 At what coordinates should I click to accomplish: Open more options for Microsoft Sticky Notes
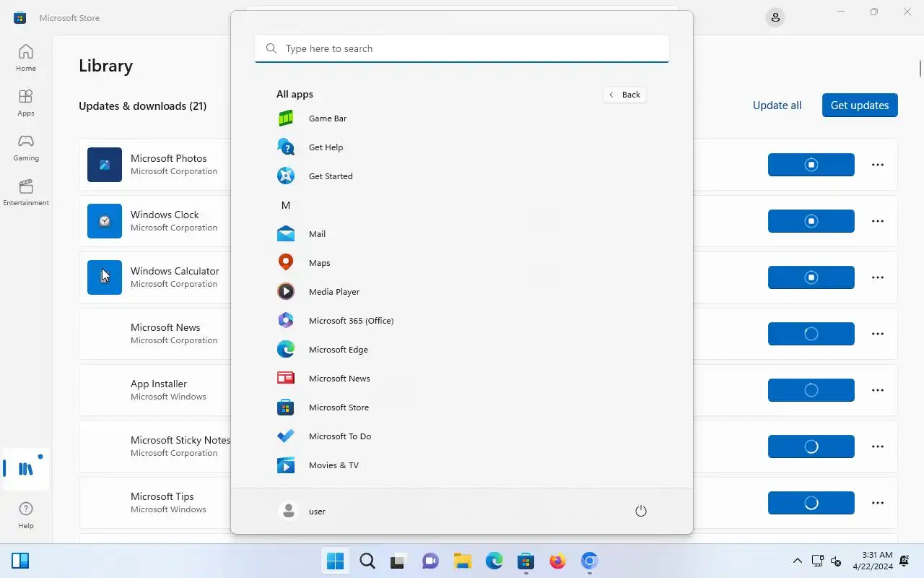[x=878, y=447]
